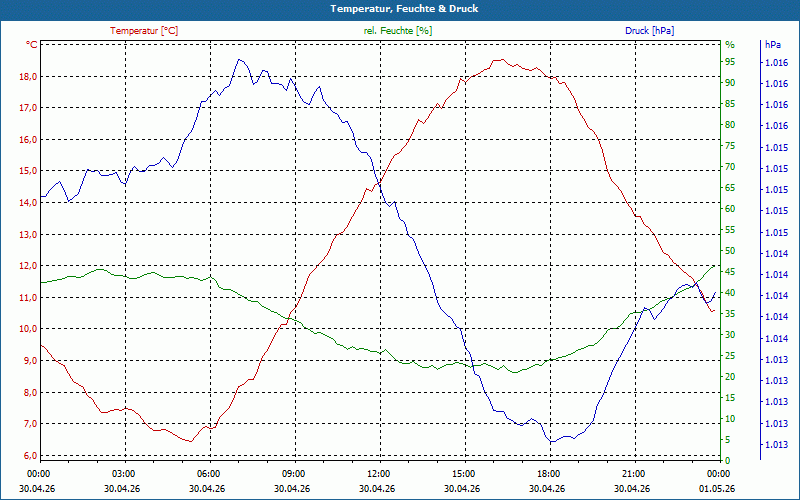Image resolution: width=800 pixels, height=500 pixels.
Task: Click the "9,0" temperature axis value
Action: pyautogui.click(x=31, y=361)
